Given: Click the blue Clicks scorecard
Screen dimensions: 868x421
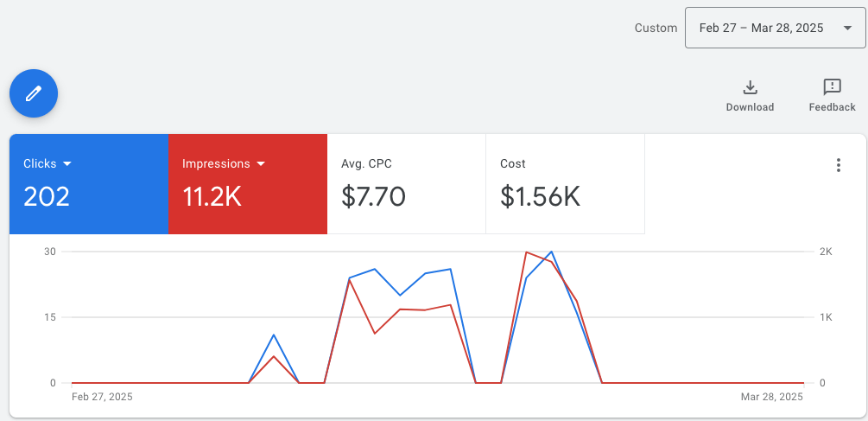Looking at the screenshot, I should pyautogui.click(x=89, y=184).
